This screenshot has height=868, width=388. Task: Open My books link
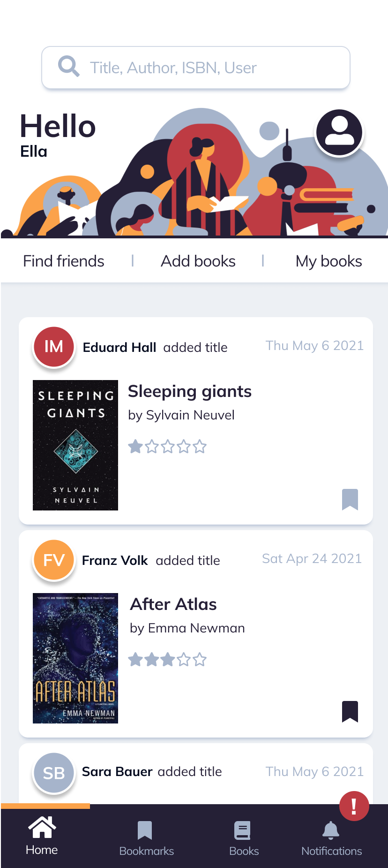pyautogui.click(x=328, y=261)
